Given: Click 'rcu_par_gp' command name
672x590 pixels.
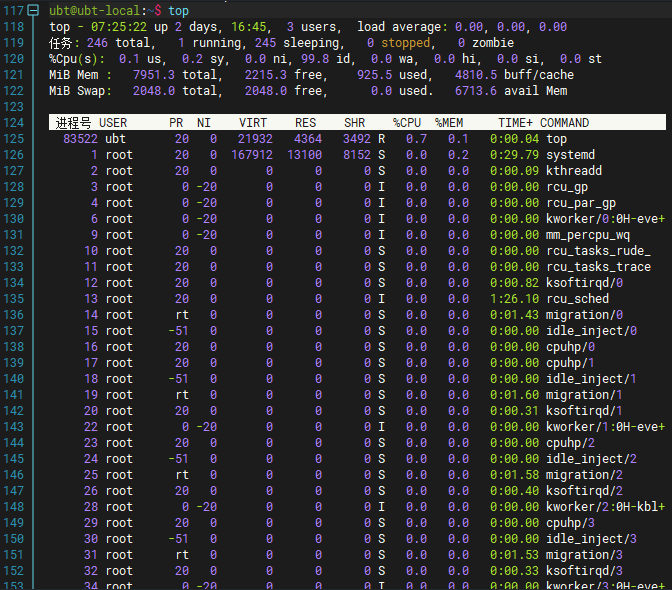Looking at the screenshot, I should click(581, 203).
